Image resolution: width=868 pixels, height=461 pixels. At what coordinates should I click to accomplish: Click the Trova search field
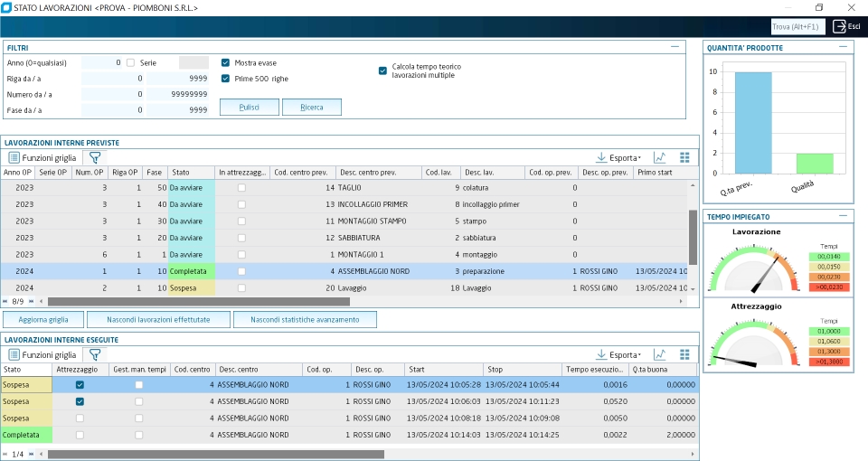pyautogui.click(x=798, y=26)
